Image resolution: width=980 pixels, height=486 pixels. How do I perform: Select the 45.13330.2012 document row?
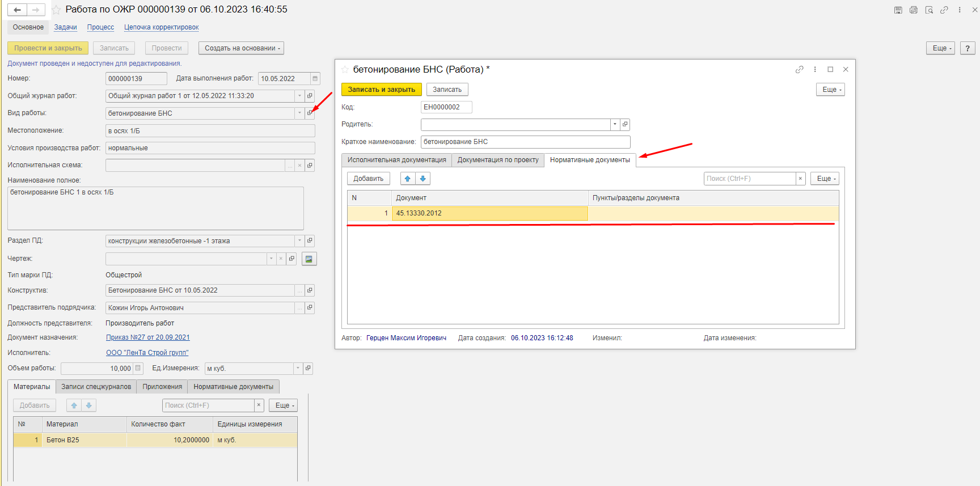(490, 213)
